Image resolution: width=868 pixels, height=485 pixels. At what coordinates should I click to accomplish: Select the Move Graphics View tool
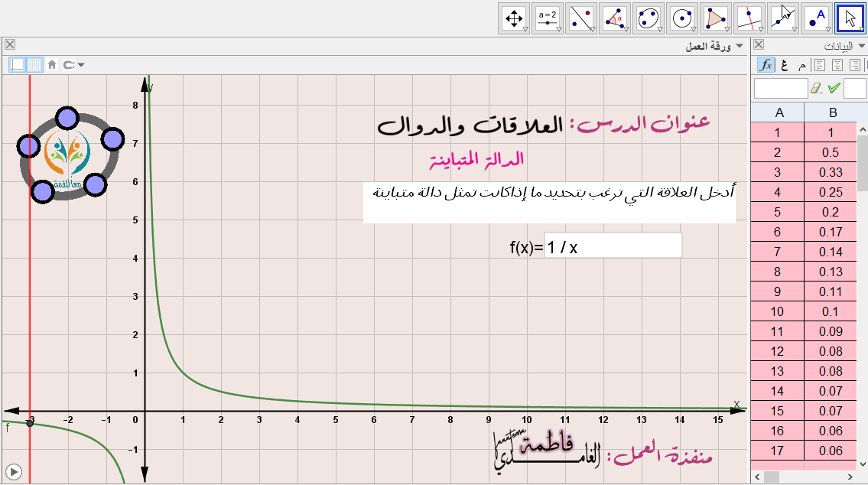(514, 19)
